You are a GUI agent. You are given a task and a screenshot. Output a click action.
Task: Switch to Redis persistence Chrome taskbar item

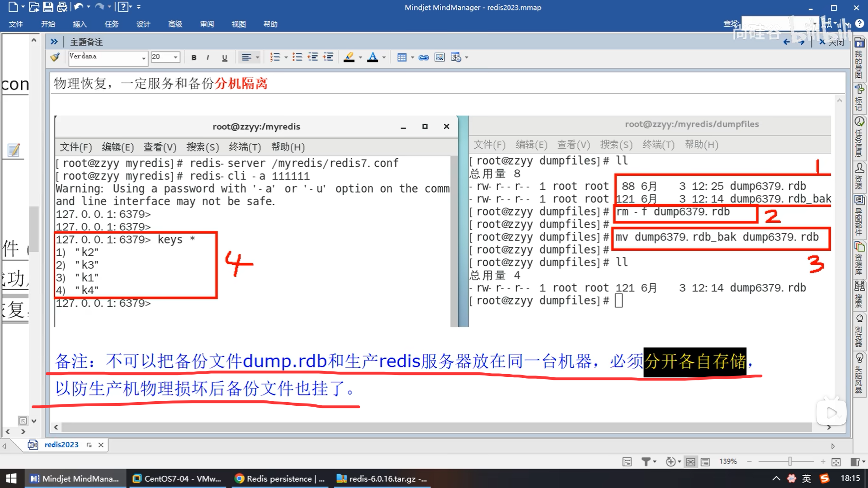tap(279, 479)
